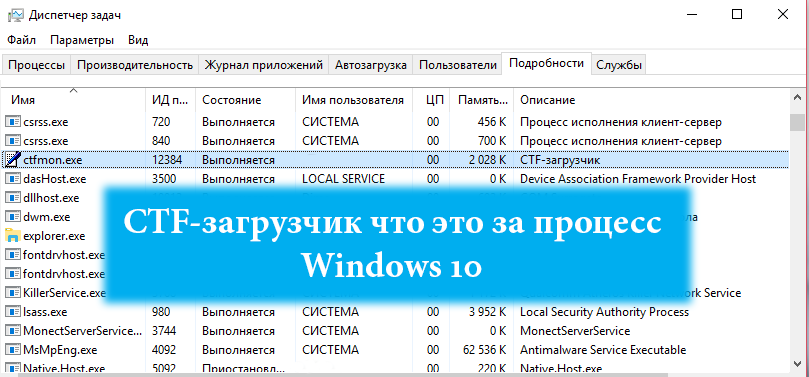Click LOCAL SERVICE user name cell
Screen dimensions: 809x377
[344, 179]
